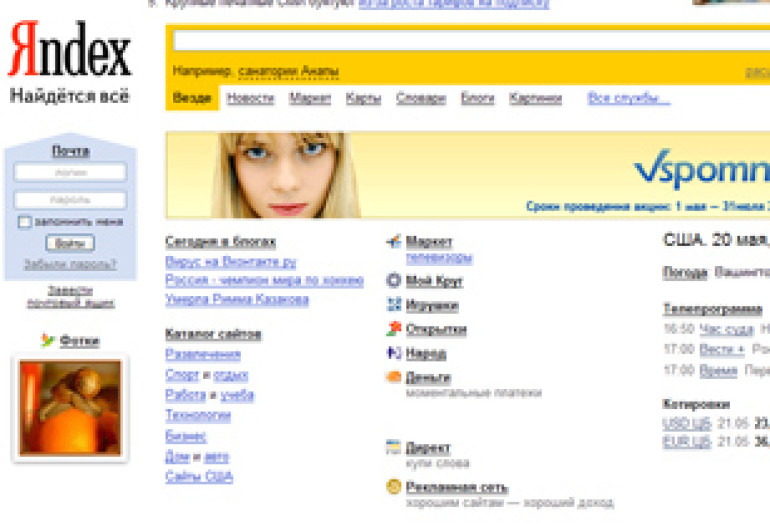Open the учеба catalog link
The image size is (770, 527).
coord(237,395)
